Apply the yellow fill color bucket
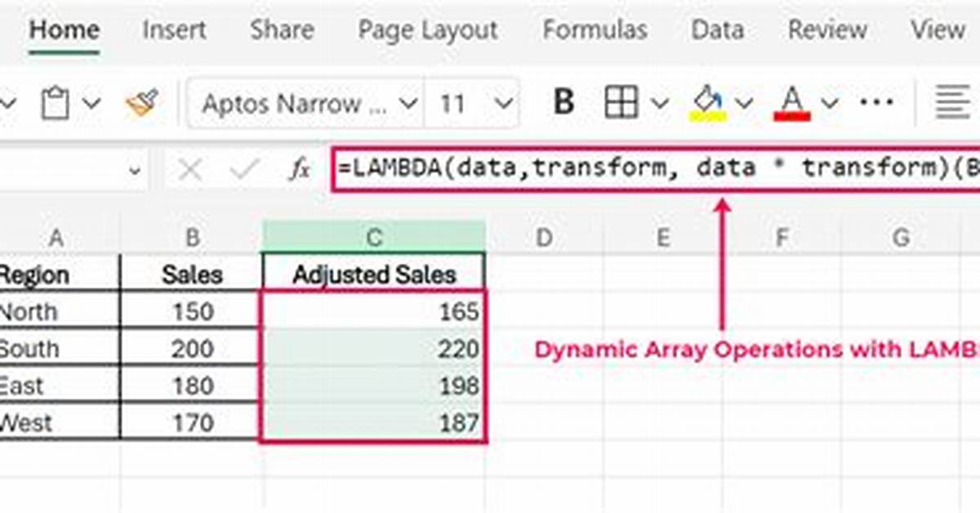This screenshot has height=513, width=980. click(x=708, y=104)
